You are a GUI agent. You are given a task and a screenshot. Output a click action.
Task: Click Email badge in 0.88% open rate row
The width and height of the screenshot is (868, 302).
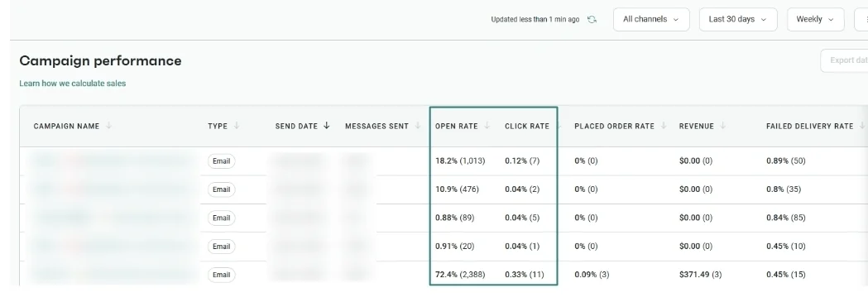coord(222,218)
